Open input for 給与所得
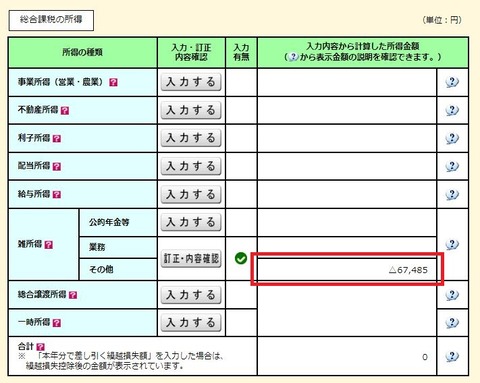 [191, 194]
